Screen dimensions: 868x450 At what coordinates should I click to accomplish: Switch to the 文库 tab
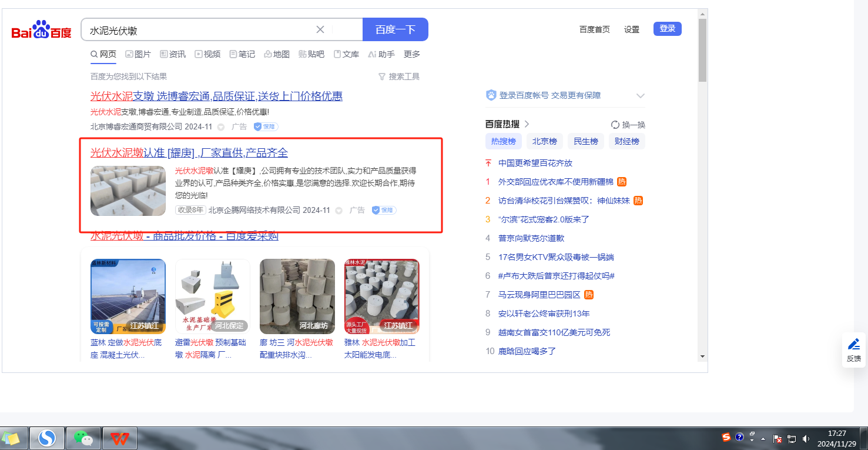point(346,54)
